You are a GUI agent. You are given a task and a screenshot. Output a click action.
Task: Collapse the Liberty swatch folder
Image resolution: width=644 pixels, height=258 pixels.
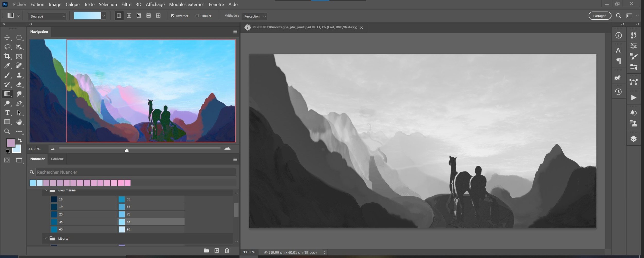click(46, 238)
